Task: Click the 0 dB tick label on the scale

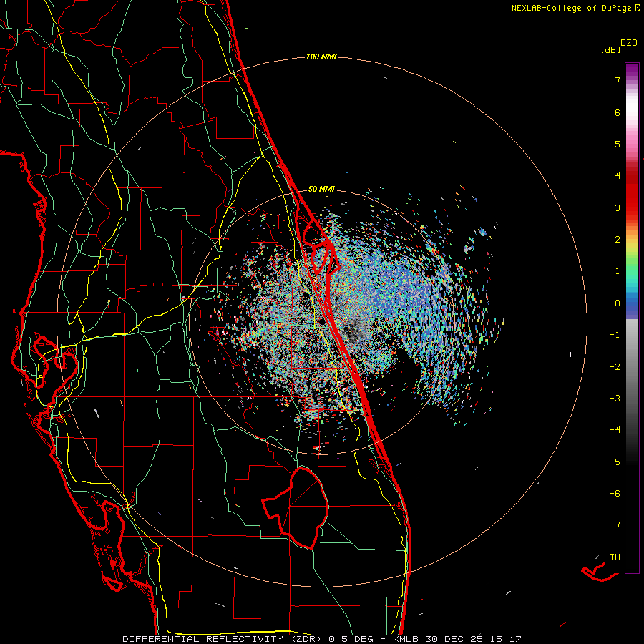Action: tap(618, 303)
